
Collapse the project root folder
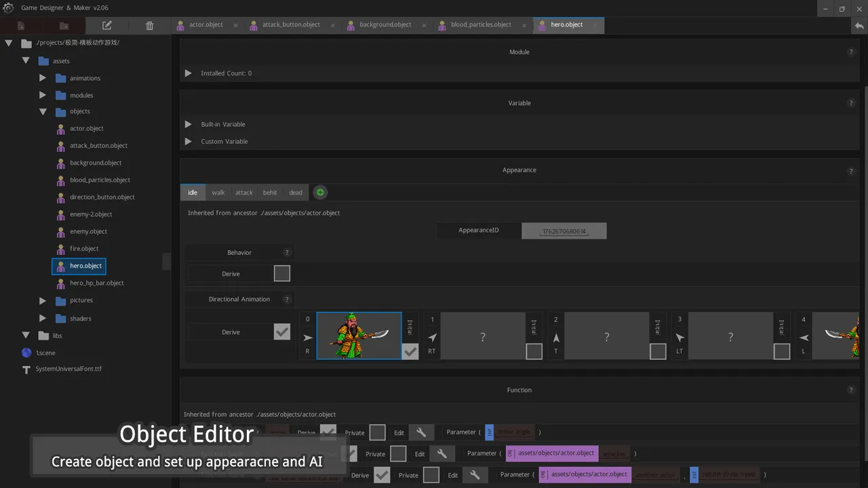(9, 43)
